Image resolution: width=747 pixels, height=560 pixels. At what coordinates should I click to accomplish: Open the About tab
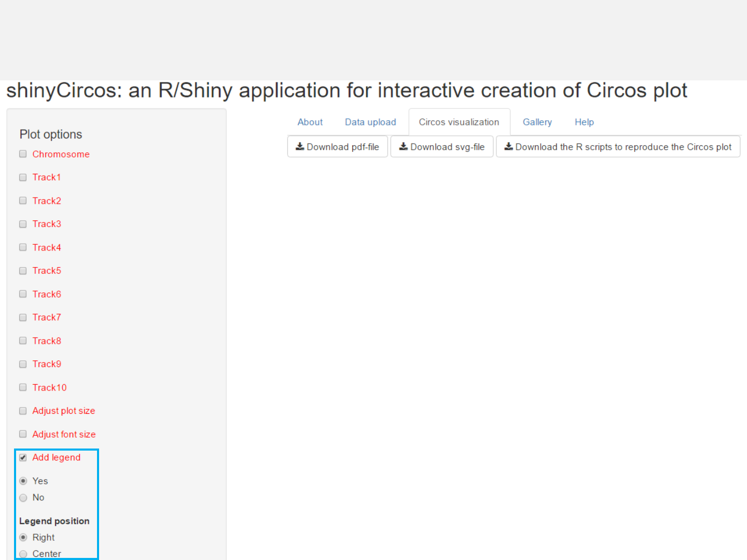tap(310, 122)
